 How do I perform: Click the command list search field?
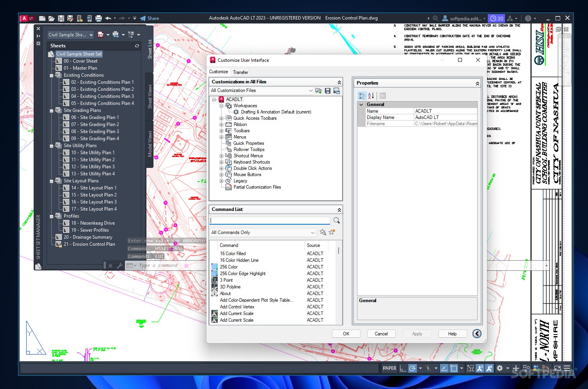270,221
